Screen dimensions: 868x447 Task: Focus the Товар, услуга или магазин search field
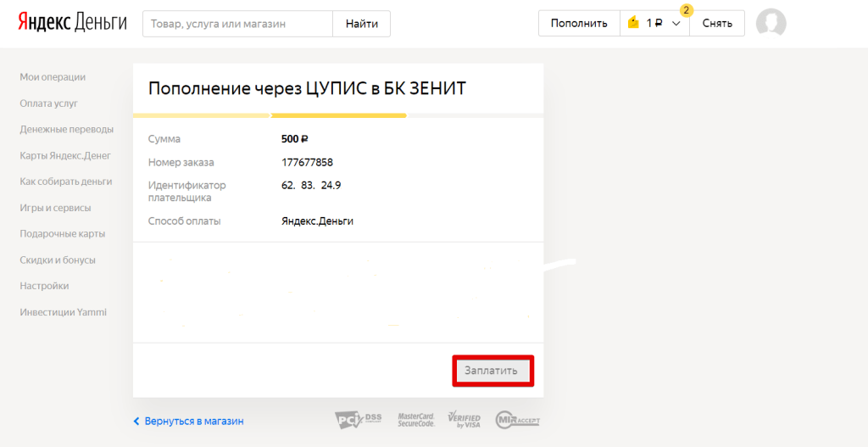point(237,23)
